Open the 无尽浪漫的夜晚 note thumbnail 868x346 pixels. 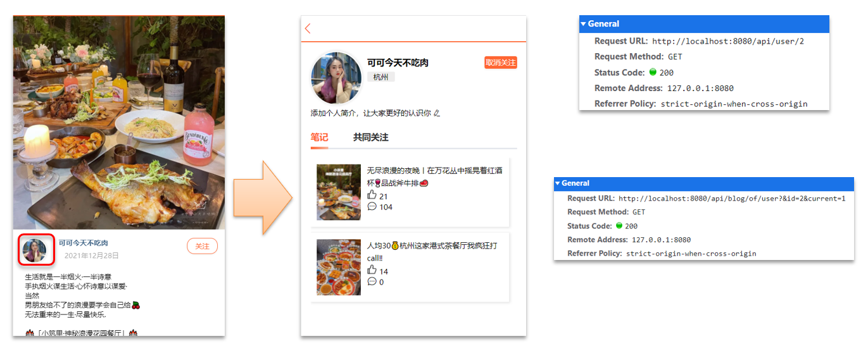pyautogui.click(x=339, y=192)
